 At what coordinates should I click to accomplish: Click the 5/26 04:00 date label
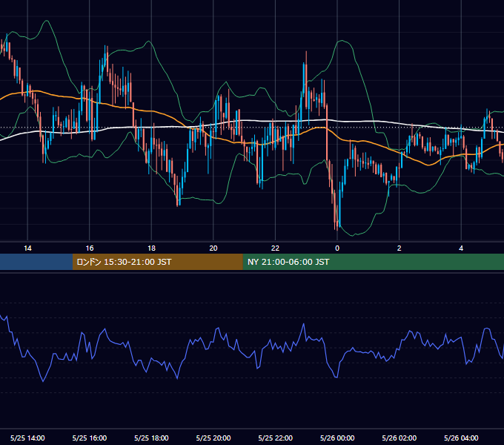[461, 438]
